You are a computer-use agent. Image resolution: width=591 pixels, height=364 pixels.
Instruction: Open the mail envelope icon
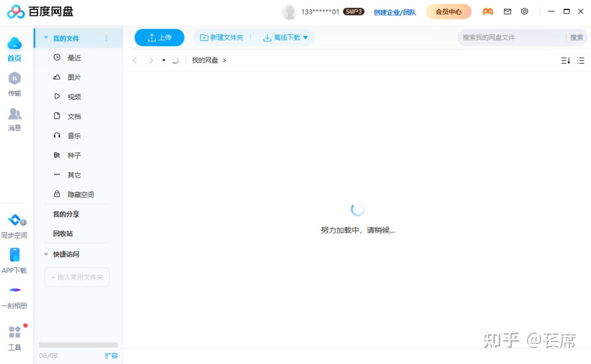click(x=507, y=11)
